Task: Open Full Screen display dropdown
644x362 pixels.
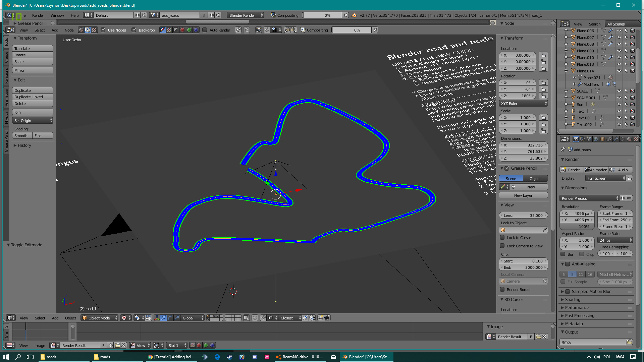Action: (605, 178)
